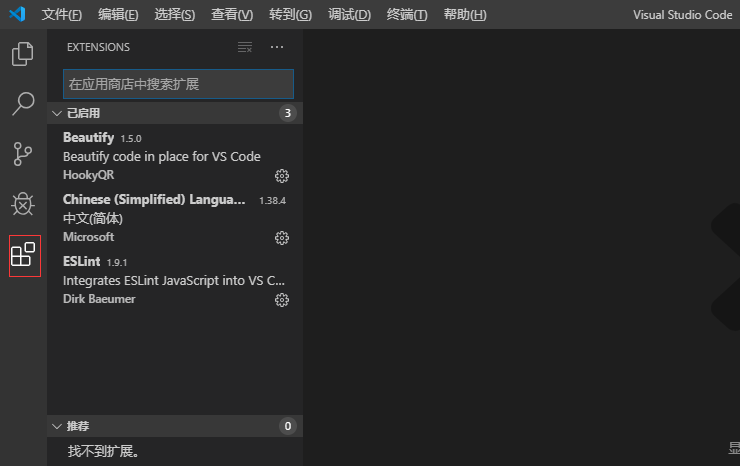This screenshot has width=740, height=466.
Task: Click the language pack version 1.38.4
Action: (x=272, y=201)
